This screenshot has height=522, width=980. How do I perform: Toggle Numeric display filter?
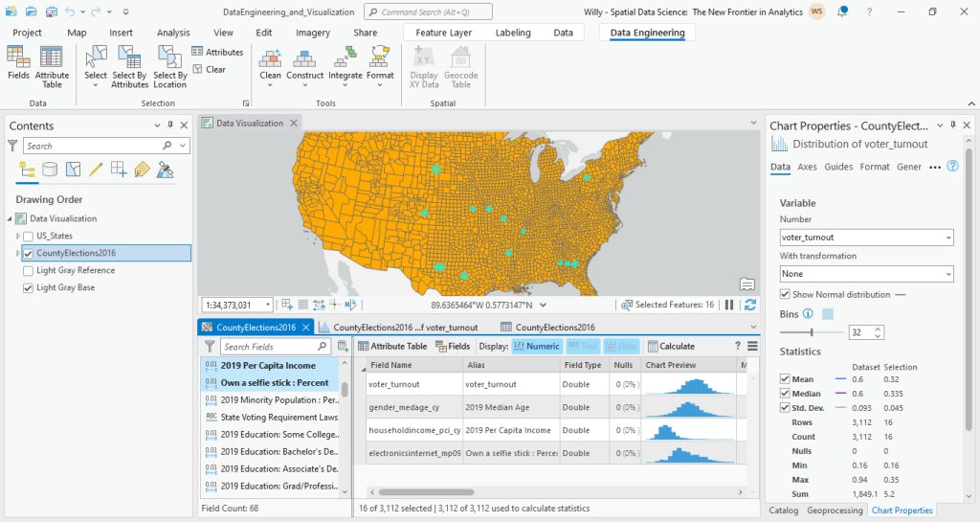click(536, 346)
